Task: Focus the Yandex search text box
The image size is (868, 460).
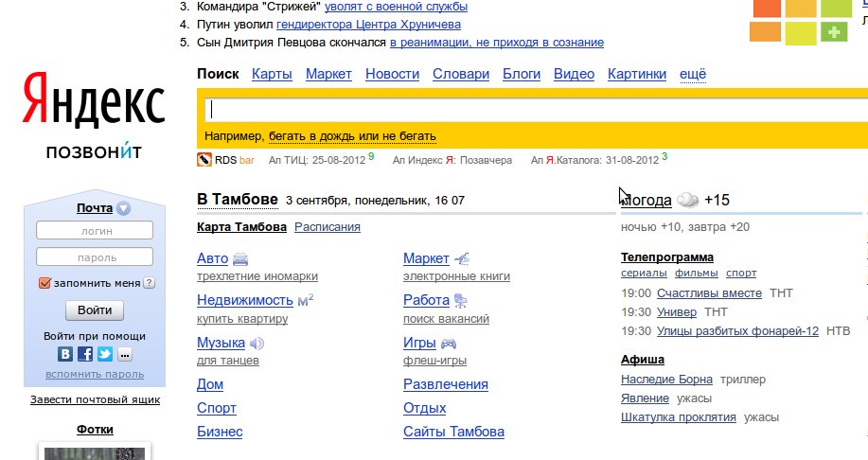Action: click(530, 109)
